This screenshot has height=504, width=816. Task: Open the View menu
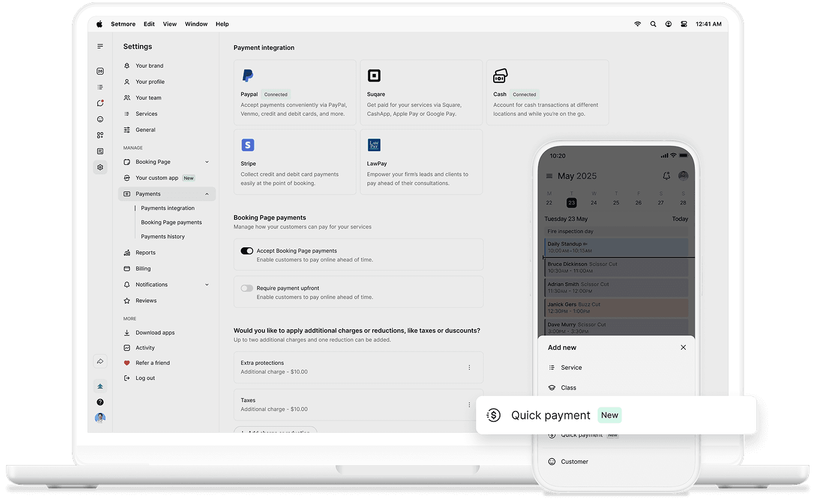pyautogui.click(x=170, y=24)
